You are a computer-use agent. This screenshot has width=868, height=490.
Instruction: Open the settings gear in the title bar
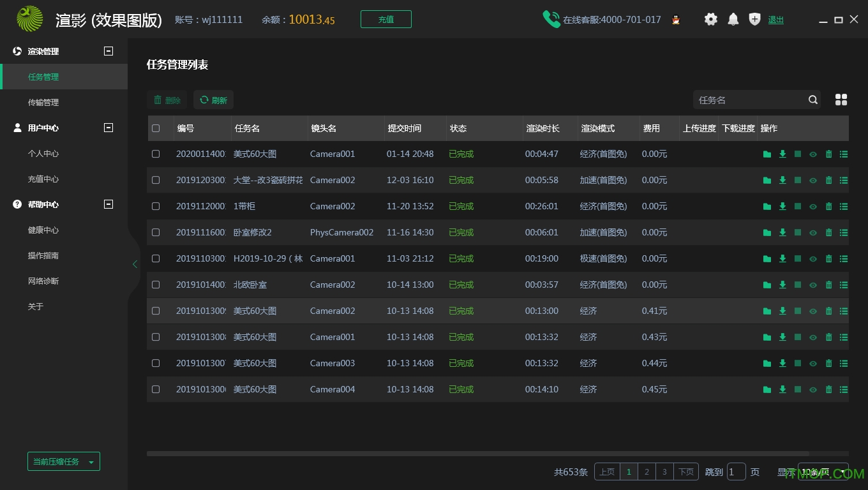(710, 19)
